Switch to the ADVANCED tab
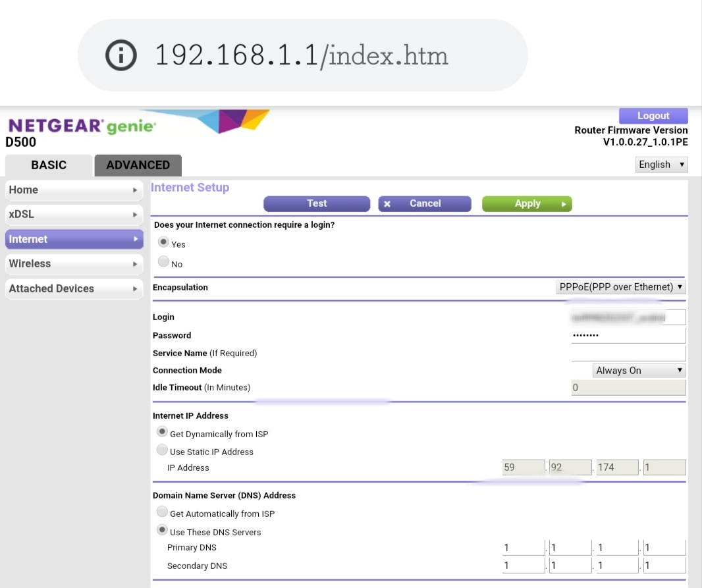702x588 pixels. 137,165
